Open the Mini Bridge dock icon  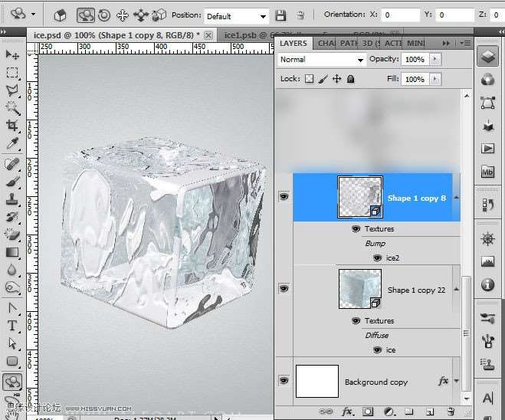(x=487, y=172)
